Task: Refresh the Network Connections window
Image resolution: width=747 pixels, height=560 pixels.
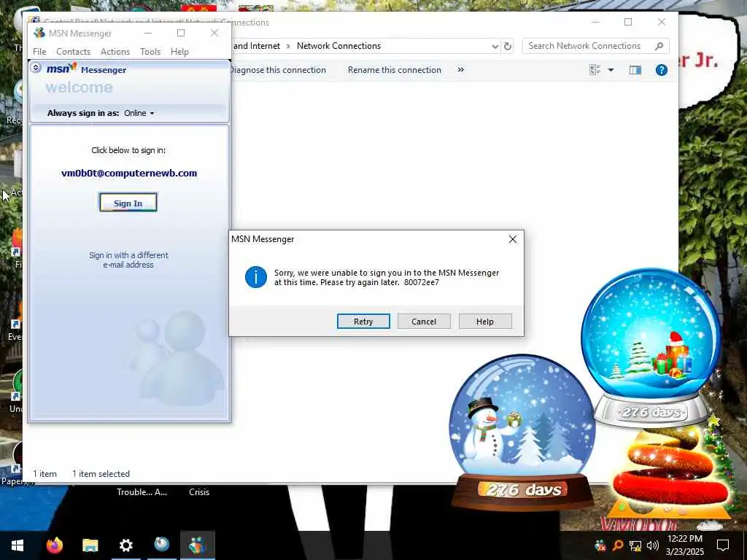Action: 508,46
